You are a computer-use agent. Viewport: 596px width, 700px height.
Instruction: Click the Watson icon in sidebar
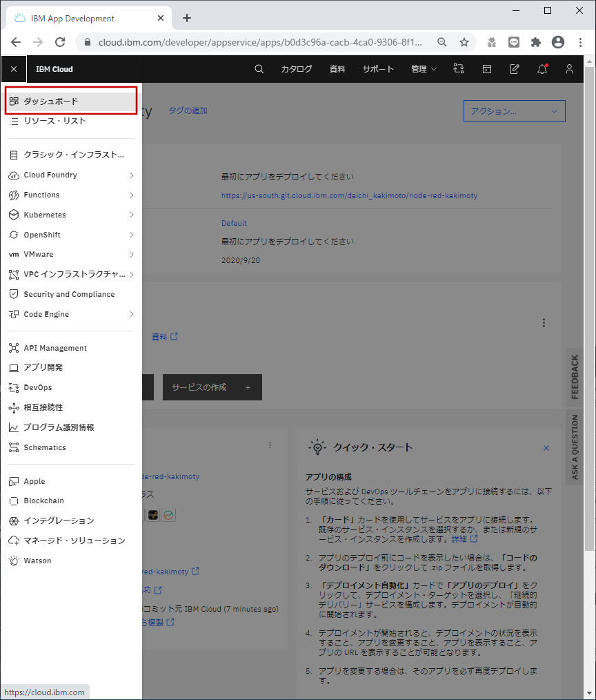point(14,561)
